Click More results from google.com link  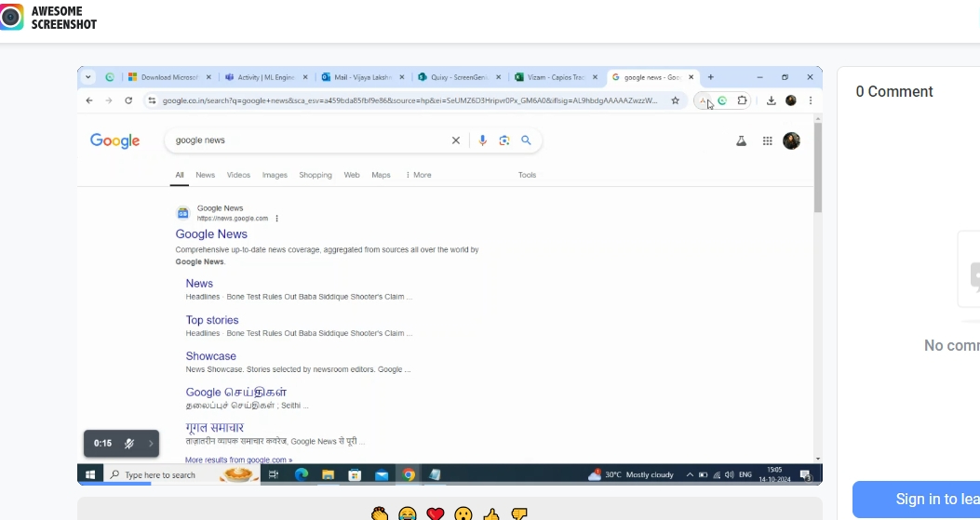pyautogui.click(x=239, y=460)
